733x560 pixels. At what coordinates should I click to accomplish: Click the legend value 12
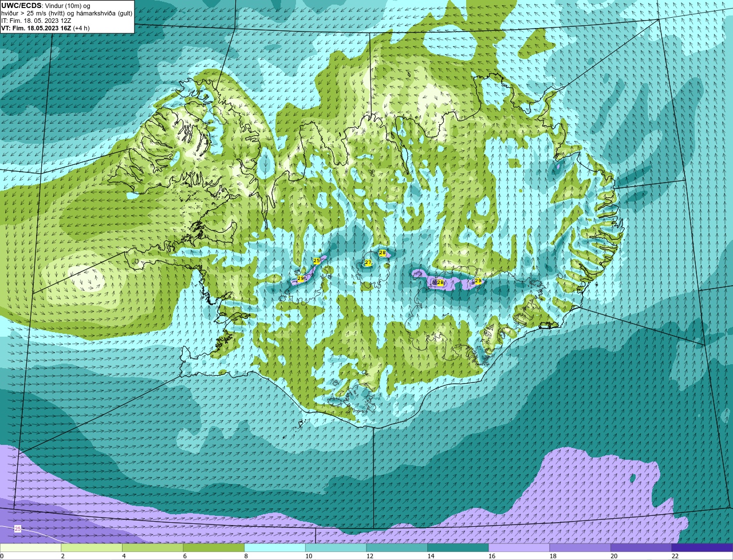(x=370, y=556)
